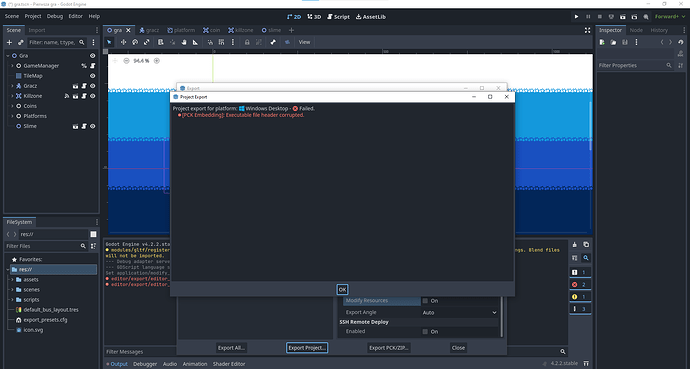
Task: Open the Project menu
Action: click(x=33, y=16)
